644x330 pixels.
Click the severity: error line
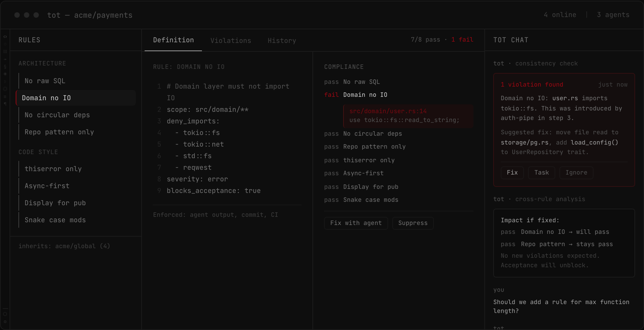pyautogui.click(x=197, y=179)
